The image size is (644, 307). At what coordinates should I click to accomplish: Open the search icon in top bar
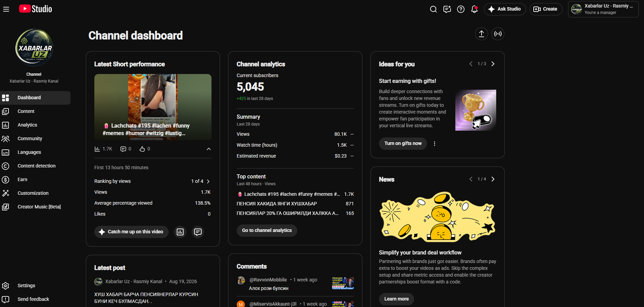[x=433, y=9]
